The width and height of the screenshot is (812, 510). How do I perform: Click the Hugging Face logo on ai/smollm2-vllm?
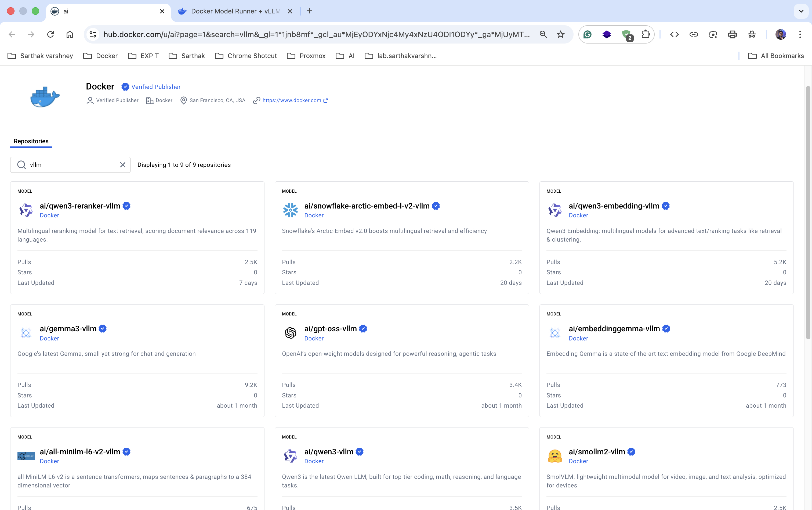[554, 456]
